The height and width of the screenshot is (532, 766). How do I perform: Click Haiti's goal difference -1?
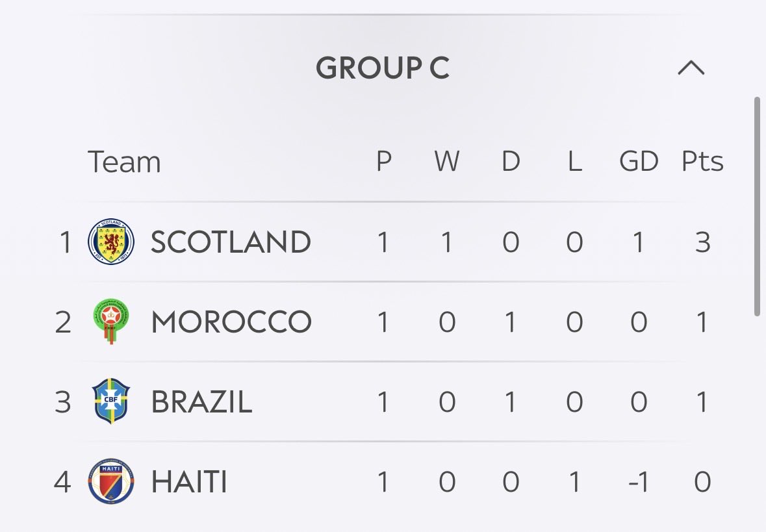point(638,482)
